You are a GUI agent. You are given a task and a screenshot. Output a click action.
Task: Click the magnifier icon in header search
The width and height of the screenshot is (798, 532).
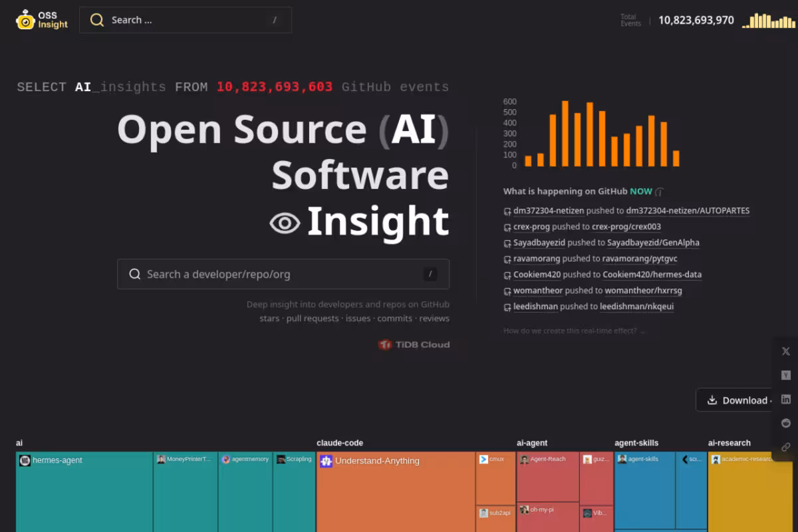tap(97, 20)
